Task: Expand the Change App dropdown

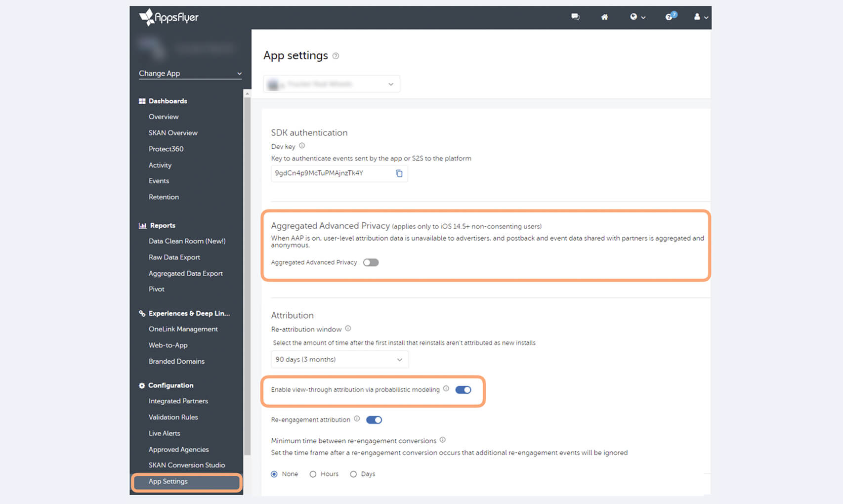Action: pos(190,73)
